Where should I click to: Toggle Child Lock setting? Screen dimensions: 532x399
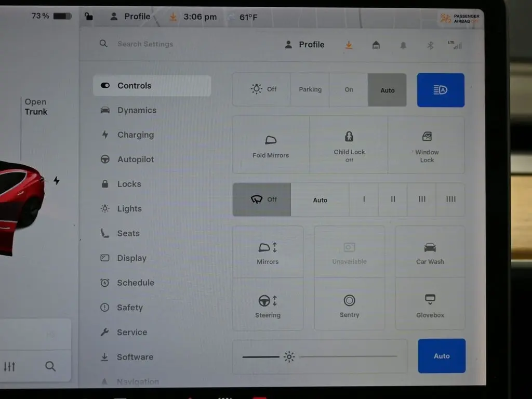click(349, 145)
